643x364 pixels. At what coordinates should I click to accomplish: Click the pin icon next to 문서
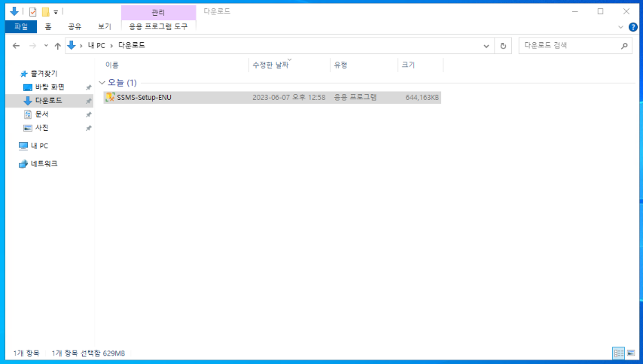point(88,114)
